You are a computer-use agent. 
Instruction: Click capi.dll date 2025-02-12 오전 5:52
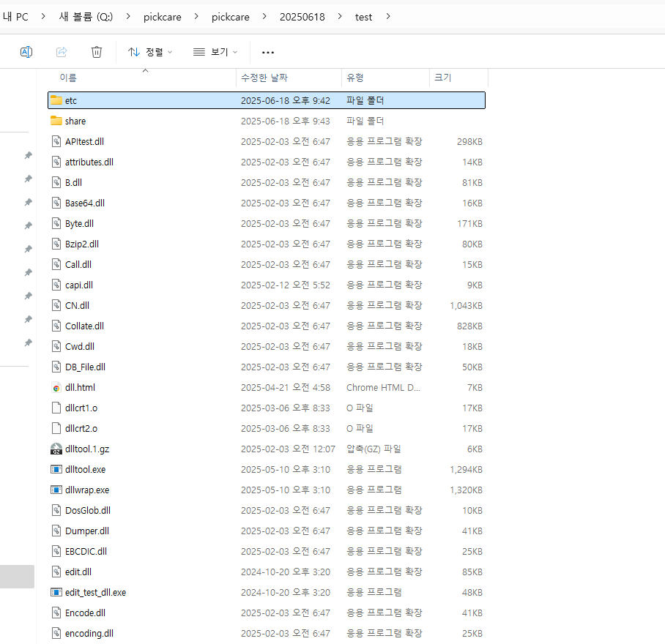(286, 285)
